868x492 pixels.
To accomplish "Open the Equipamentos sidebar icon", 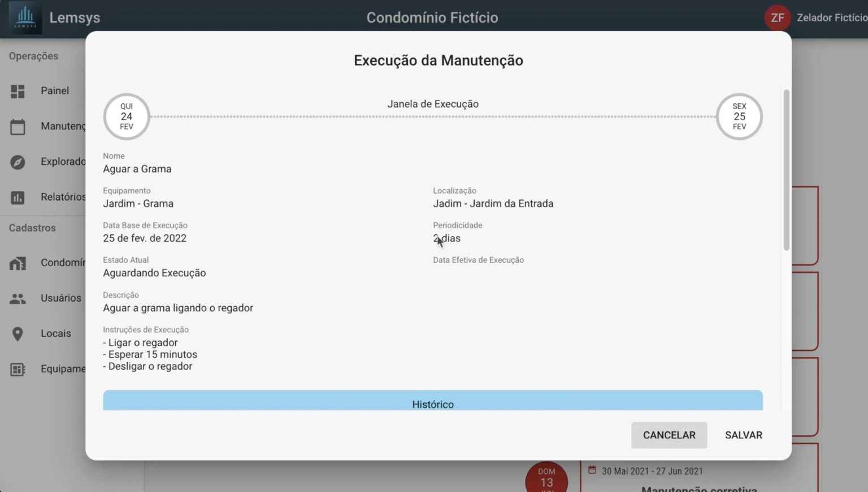I will click(18, 369).
